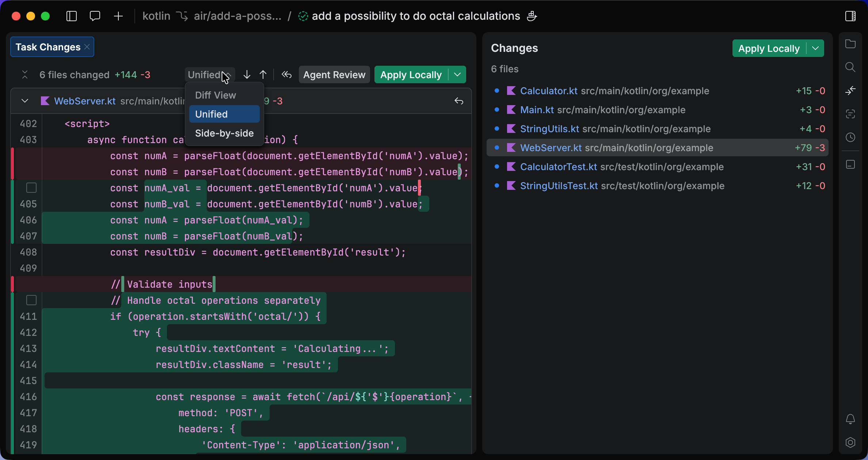Select Side-by-side in Diff View menu

pyautogui.click(x=224, y=133)
